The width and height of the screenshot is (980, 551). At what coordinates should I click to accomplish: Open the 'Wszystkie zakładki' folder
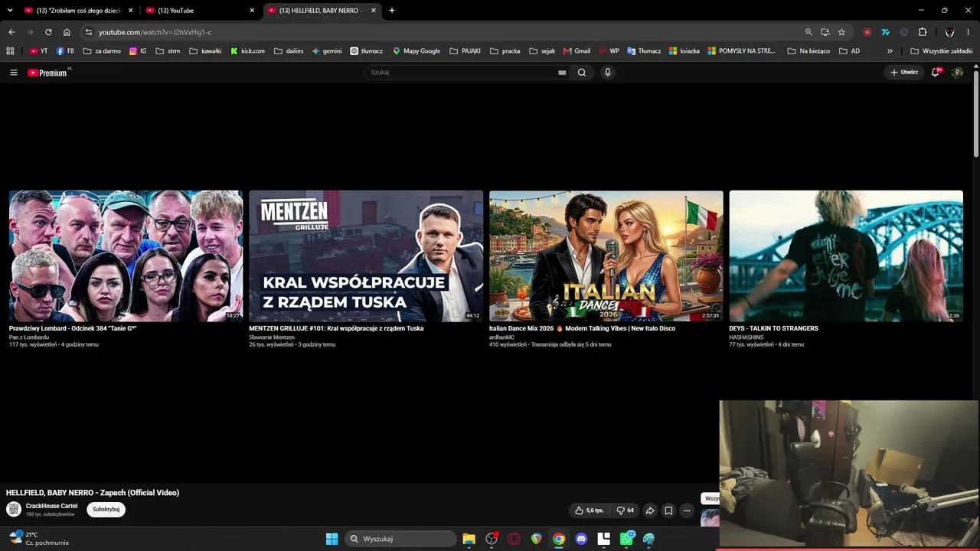click(x=942, y=51)
